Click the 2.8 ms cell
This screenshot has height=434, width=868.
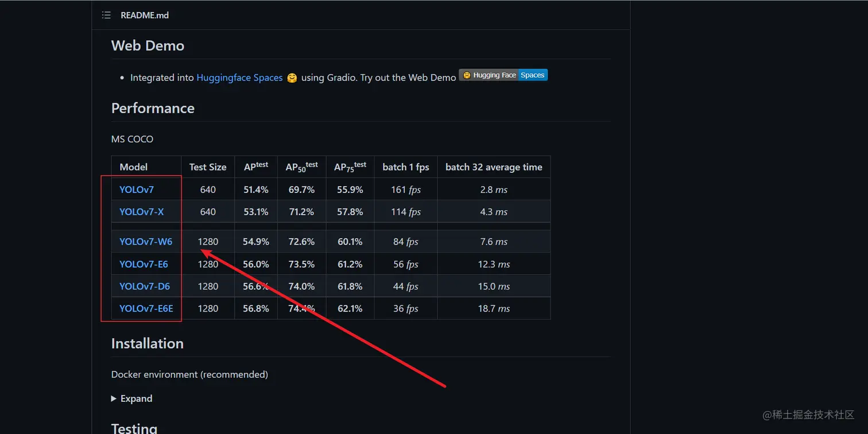pos(494,189)
